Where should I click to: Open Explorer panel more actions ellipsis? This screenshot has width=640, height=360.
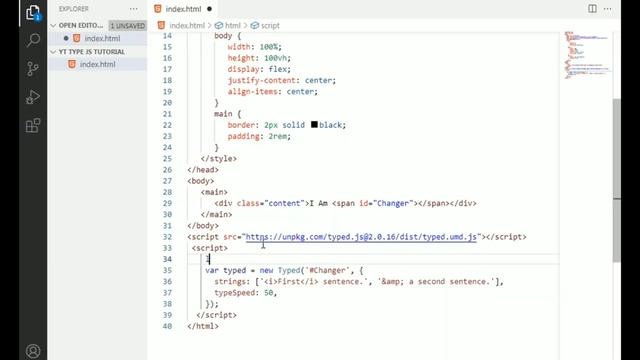(x=133, y=9)
